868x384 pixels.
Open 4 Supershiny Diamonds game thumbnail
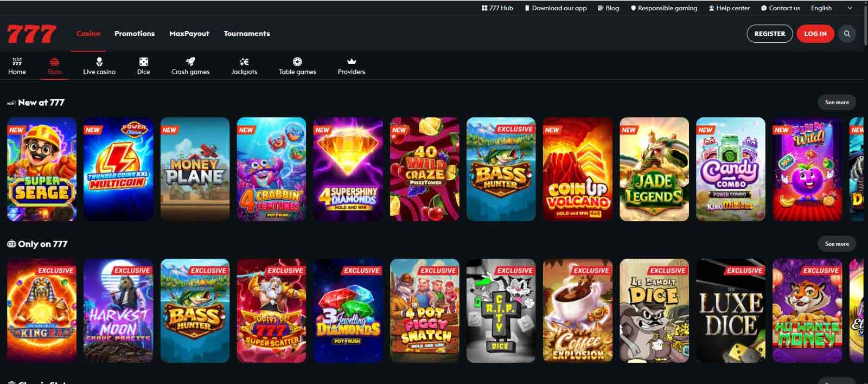click(348, 169)
